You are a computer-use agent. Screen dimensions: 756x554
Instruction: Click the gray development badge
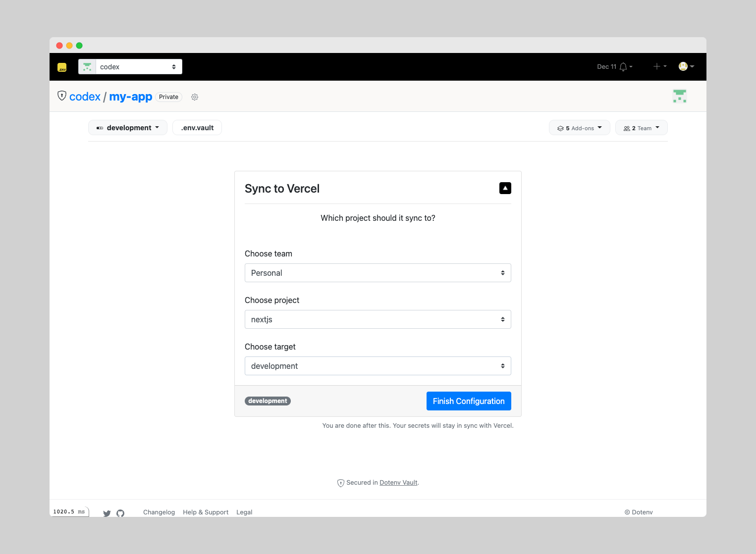point(268,401)
